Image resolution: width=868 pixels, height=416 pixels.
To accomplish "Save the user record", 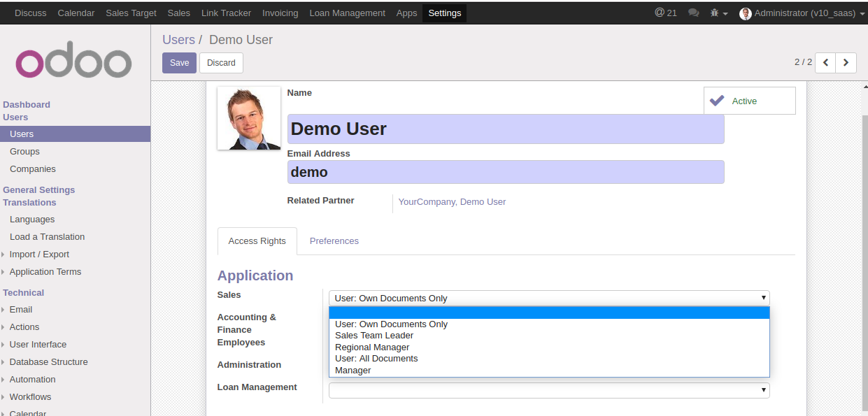I will (x=179, y=63).
